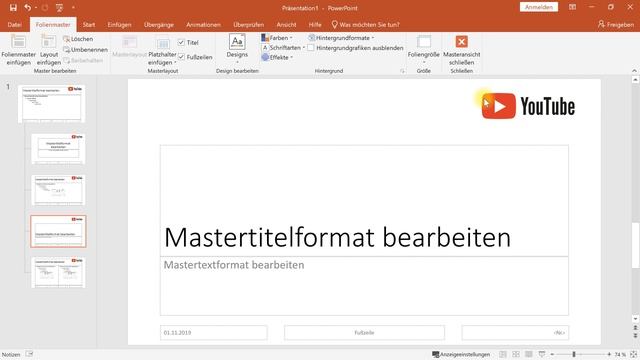Click Layout einfügen button
The width and height of the screenshot is (640, 360).
49,50
